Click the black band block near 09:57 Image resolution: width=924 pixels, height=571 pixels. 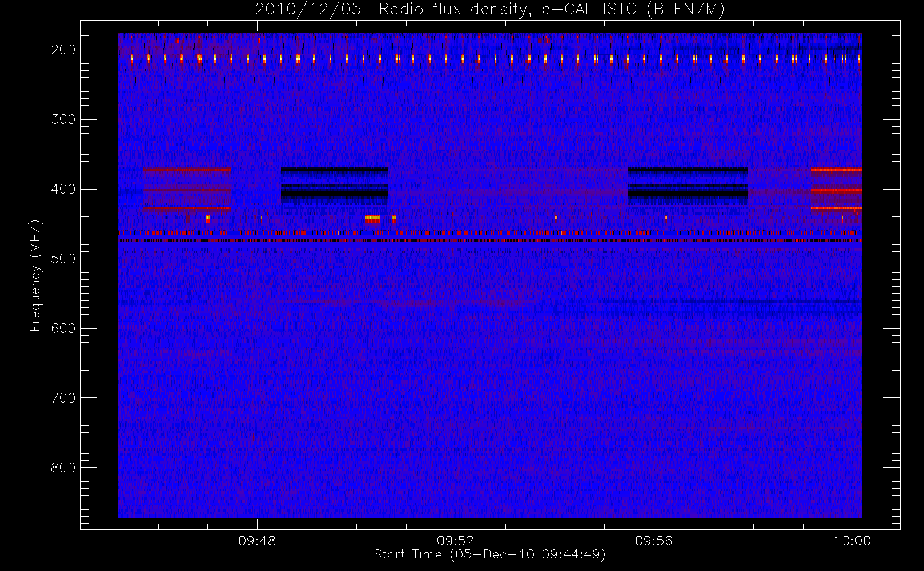click(x=688, y=186)
